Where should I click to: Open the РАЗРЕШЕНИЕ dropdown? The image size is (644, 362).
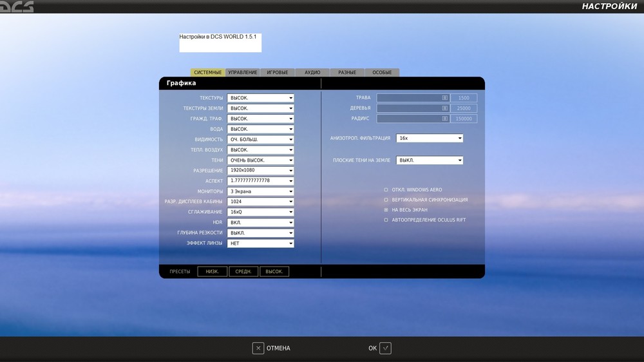260,171
